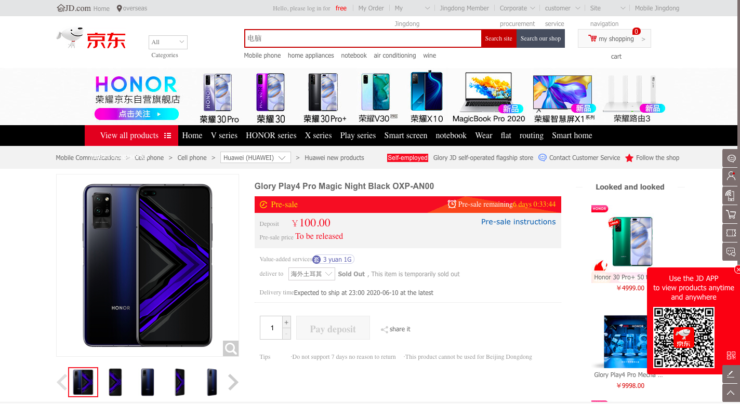Click the My Order link
The height and width of the screenshot is (404, 740).
tap(370, 8)
